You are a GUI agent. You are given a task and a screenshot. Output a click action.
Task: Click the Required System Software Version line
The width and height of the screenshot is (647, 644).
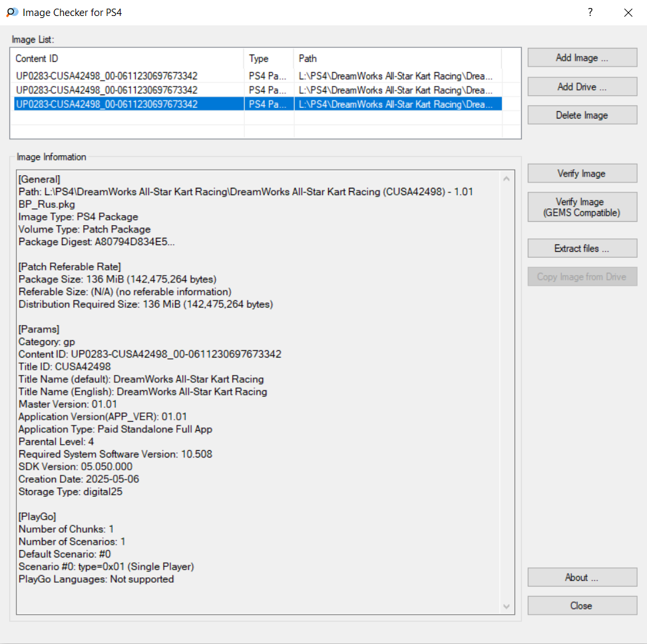pyautogui.click(x=116, y=454)
